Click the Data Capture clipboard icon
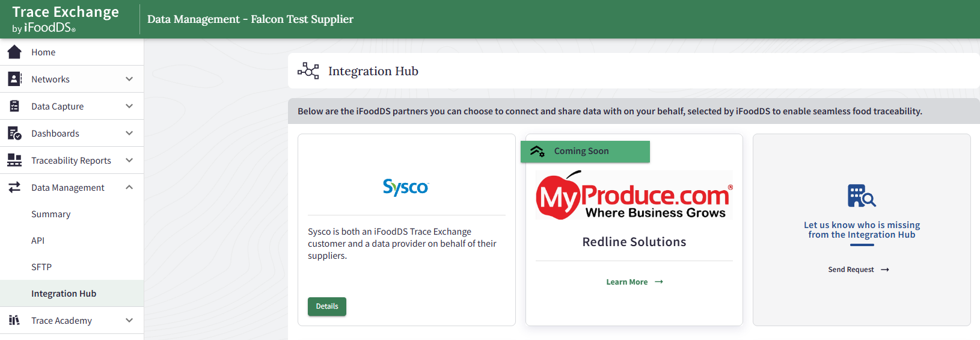The width and height of the screenshot is (980, 340). [14, 106]
